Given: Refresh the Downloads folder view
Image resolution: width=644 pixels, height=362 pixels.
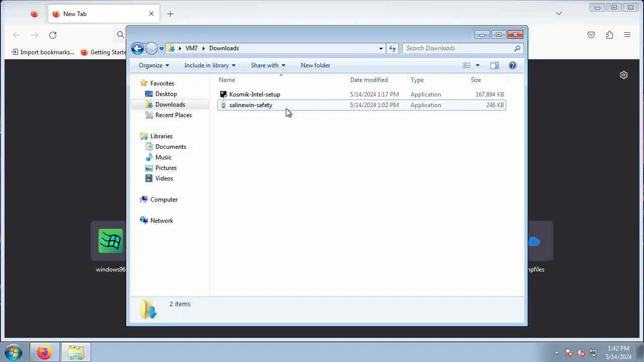Looking at the screenshot, I should [392, 48].
